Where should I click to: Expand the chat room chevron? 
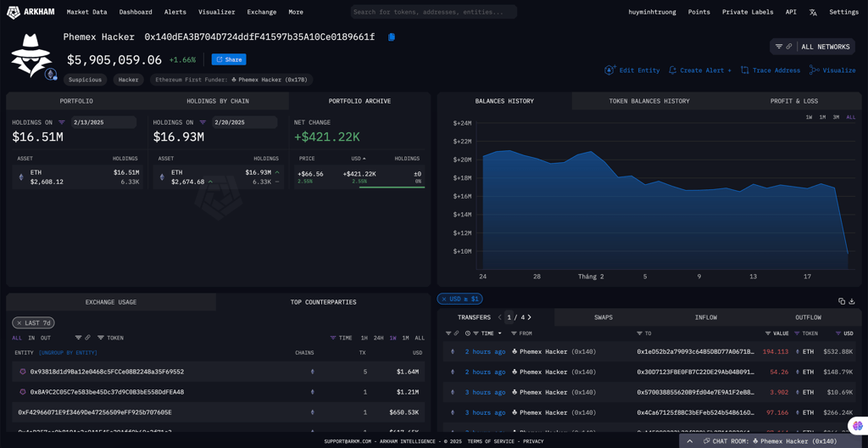[x=690, y=441]
